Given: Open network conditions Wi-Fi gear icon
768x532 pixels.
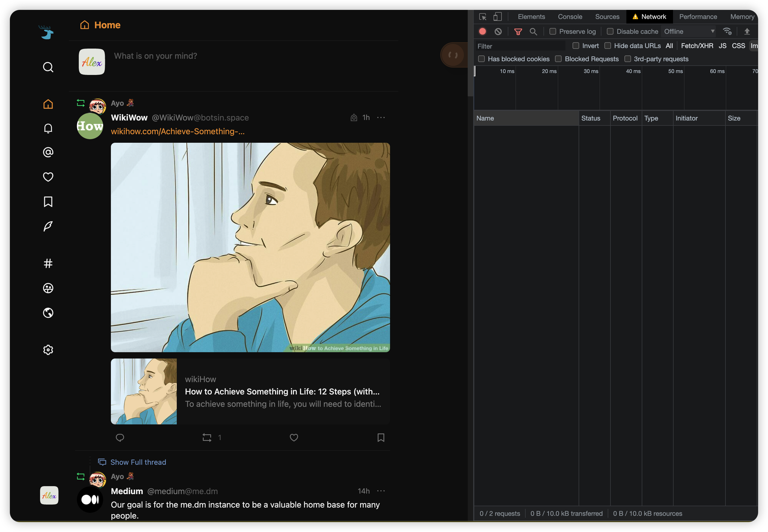Looking at the screenshot, I should click(x=727, y=31).
